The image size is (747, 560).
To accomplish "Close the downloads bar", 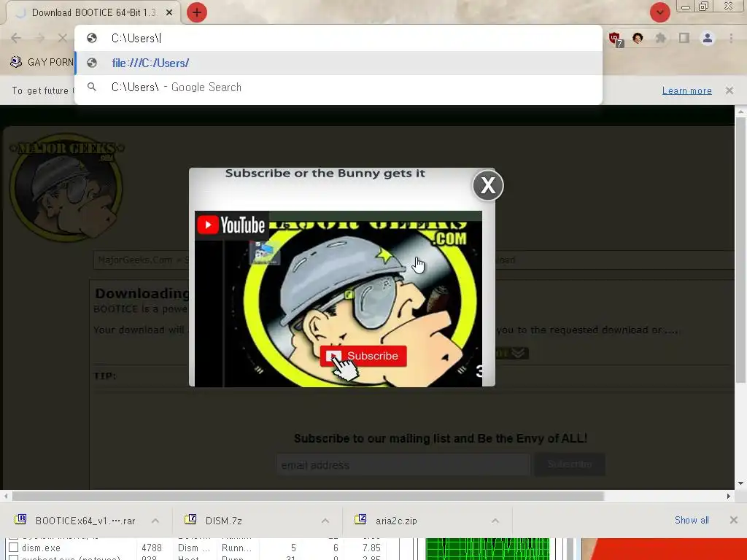I will click(734, 520).
